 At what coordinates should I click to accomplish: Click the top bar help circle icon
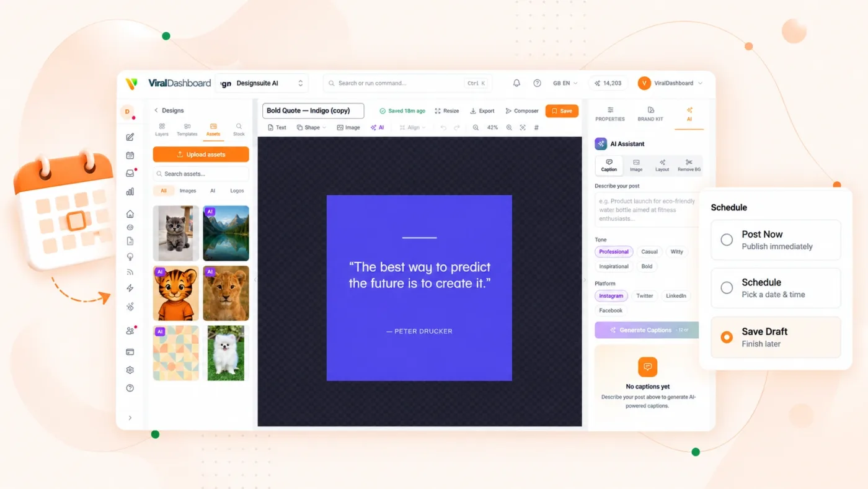tap(537, 83)
